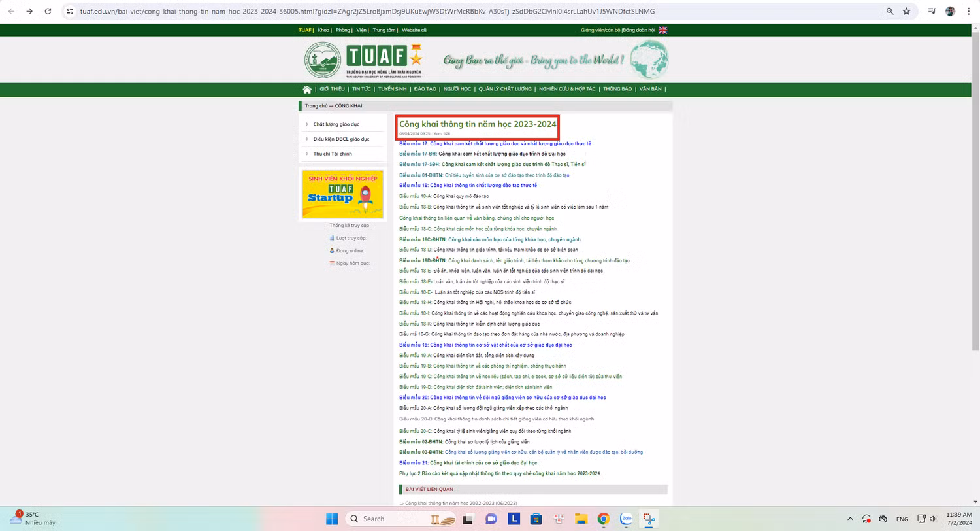The height and width of the screenshot is (531, 980).
Task: Click the home icon in the green navigation bar
Action: (x=307, y=89)
